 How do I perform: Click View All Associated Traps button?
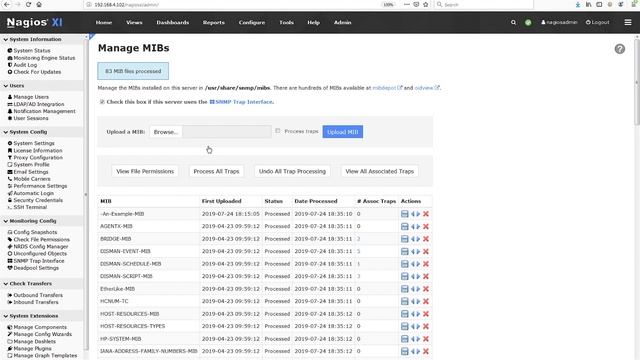(380, 171)
